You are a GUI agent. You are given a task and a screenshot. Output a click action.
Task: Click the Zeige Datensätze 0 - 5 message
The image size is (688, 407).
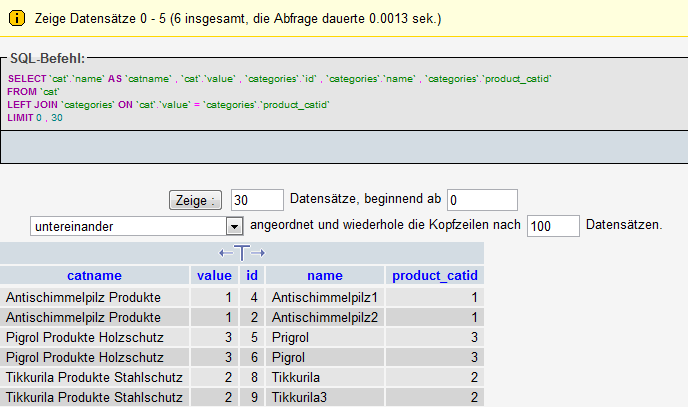(x=238, y=19)
